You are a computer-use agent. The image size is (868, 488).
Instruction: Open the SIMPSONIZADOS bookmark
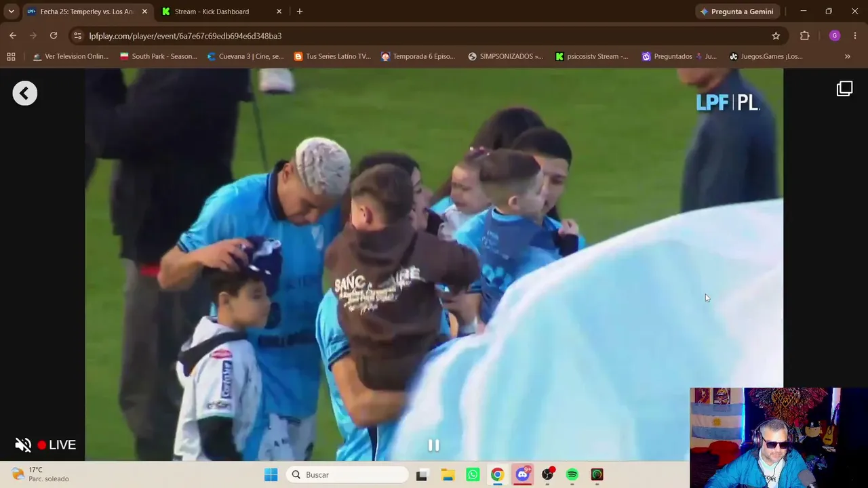point(506,56)
